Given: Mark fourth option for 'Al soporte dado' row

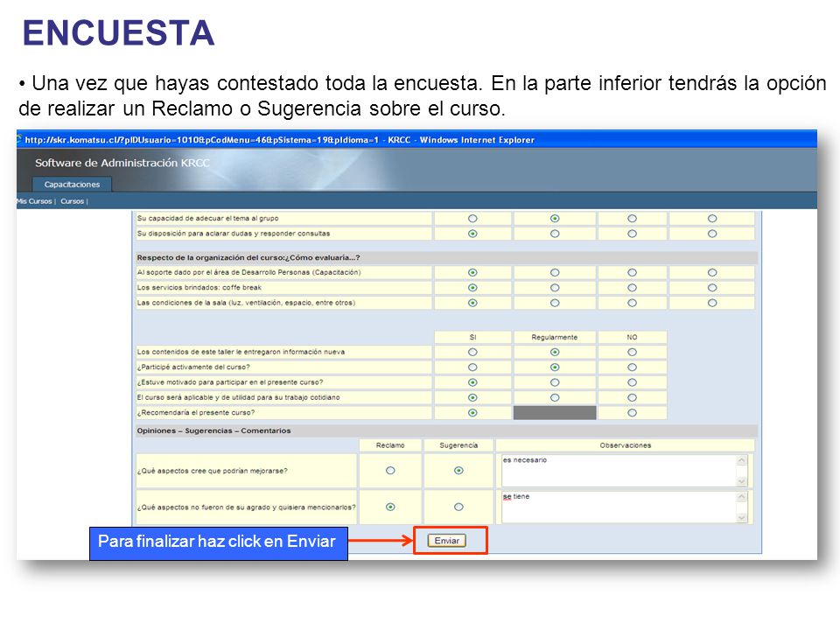Looking at the screenshot, I should (x=712, y=273).
